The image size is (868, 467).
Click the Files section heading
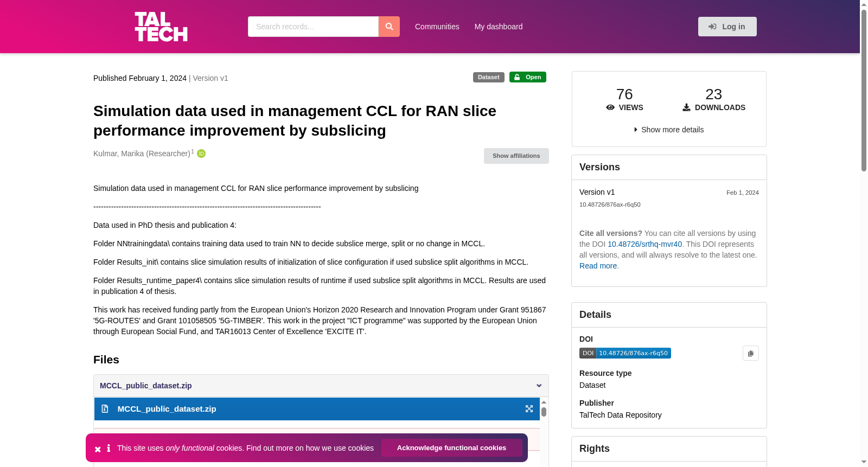tap(106, 360)
